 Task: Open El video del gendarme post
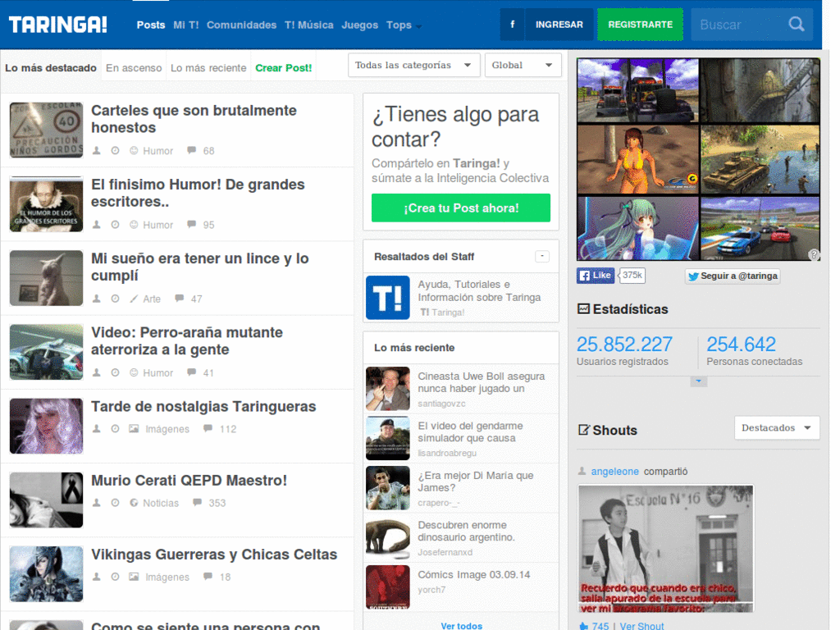point(470,431)
